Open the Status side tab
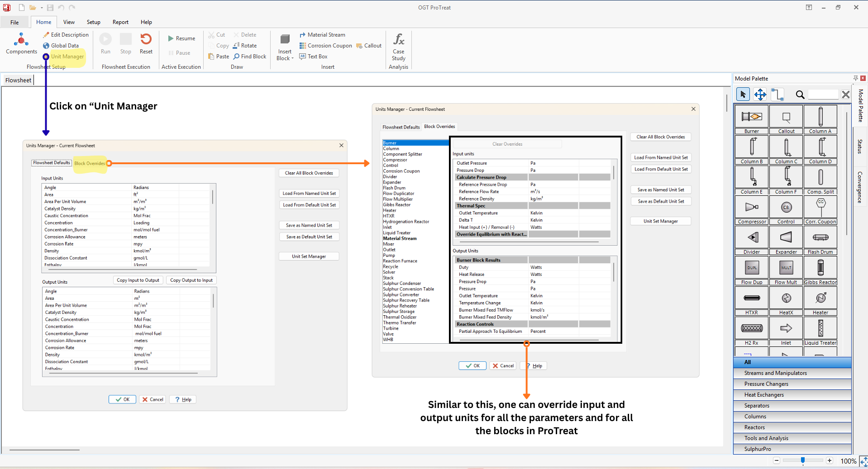This screenshot has height=469, width=868. (x=860, y=147)
